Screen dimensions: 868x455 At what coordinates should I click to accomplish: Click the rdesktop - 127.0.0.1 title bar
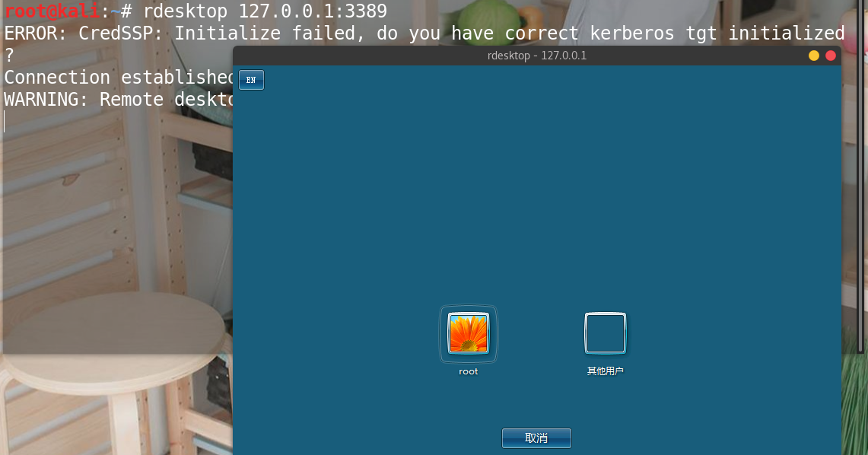[536, 56]
